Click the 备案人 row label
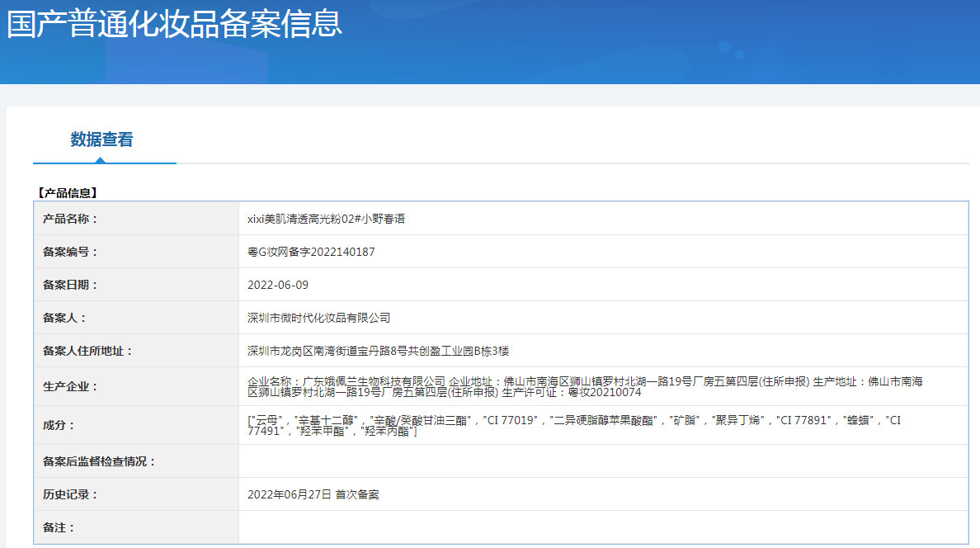 click(64, 318)
